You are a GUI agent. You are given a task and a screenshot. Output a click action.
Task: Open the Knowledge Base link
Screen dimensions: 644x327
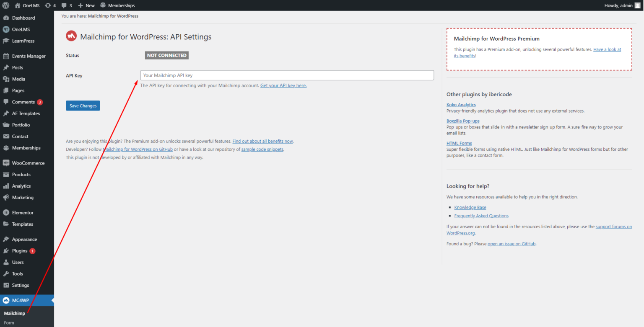[x=470, y=207]
